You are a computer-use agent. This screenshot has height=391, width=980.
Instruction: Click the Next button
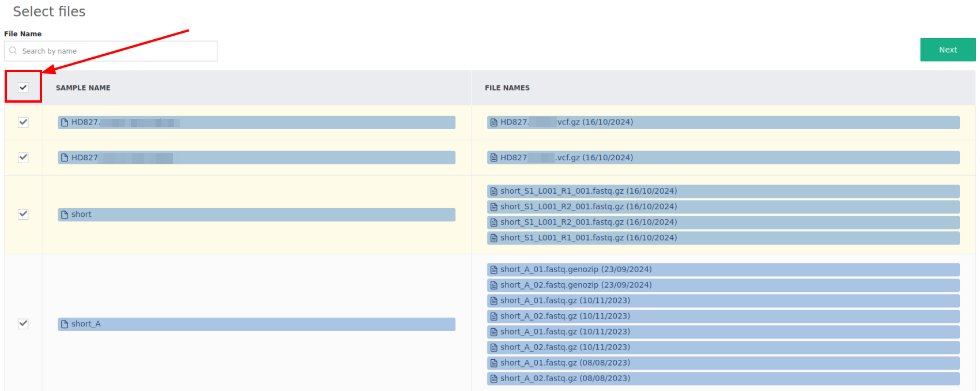[x=947, y=50]
